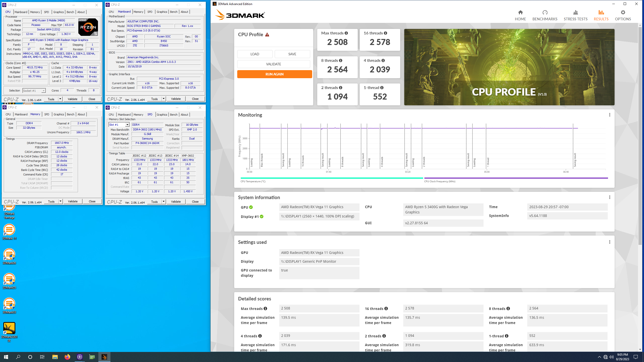Screen dimensions: 644x362
Task: Click the Core Speed 4015.72 MHz value
Action: (x=35, y=68)
